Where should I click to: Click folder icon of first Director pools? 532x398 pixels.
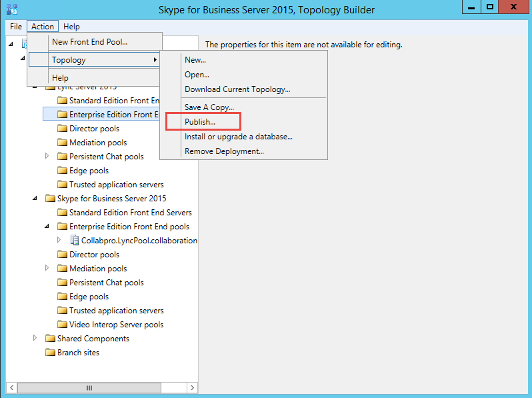[x=62, y=128]
